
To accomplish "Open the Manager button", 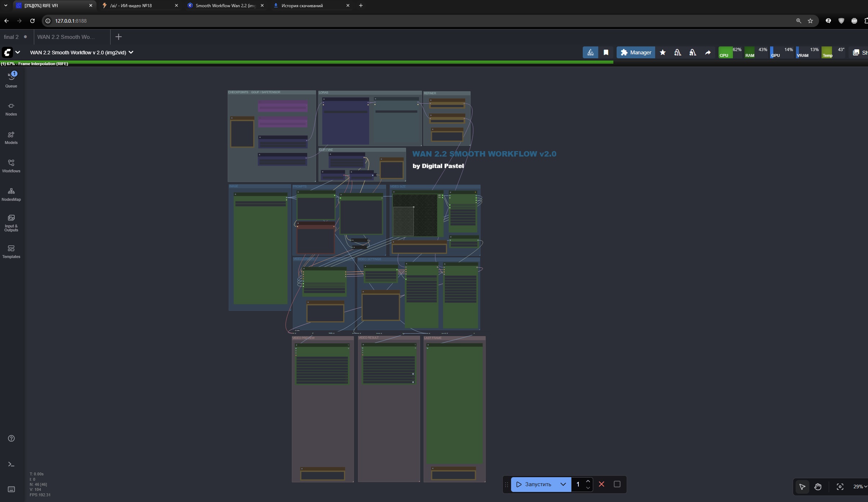I will (x=636, y=53).
